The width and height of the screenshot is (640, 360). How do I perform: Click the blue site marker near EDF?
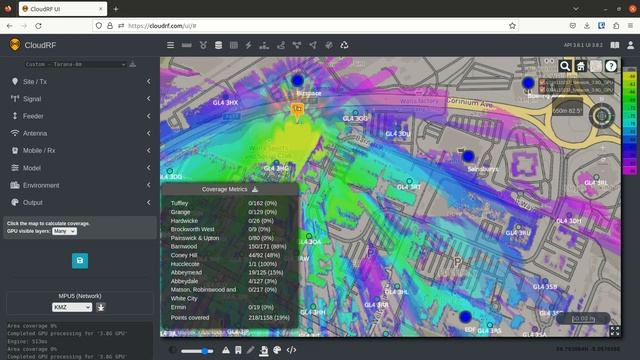click(465, 316)
